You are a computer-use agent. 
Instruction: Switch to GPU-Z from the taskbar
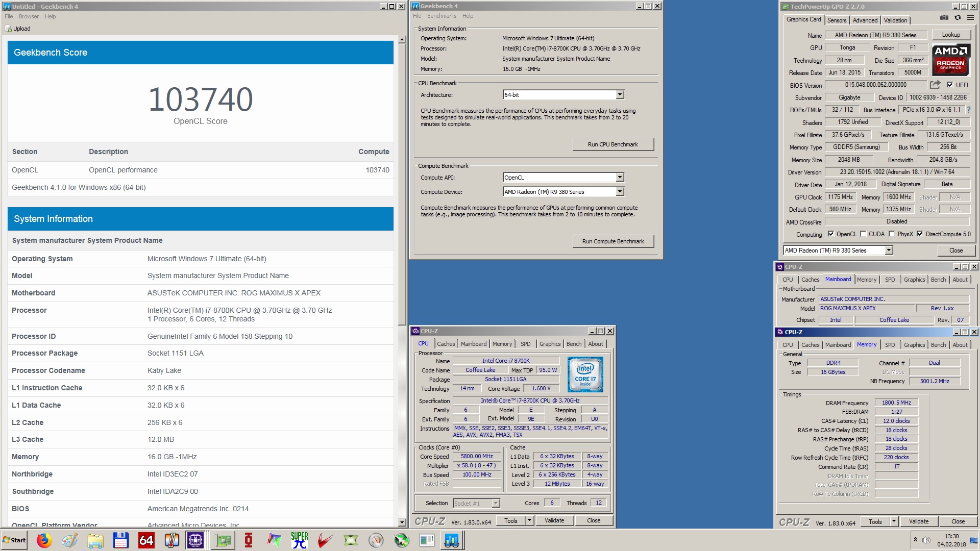(x=223, y=540)
